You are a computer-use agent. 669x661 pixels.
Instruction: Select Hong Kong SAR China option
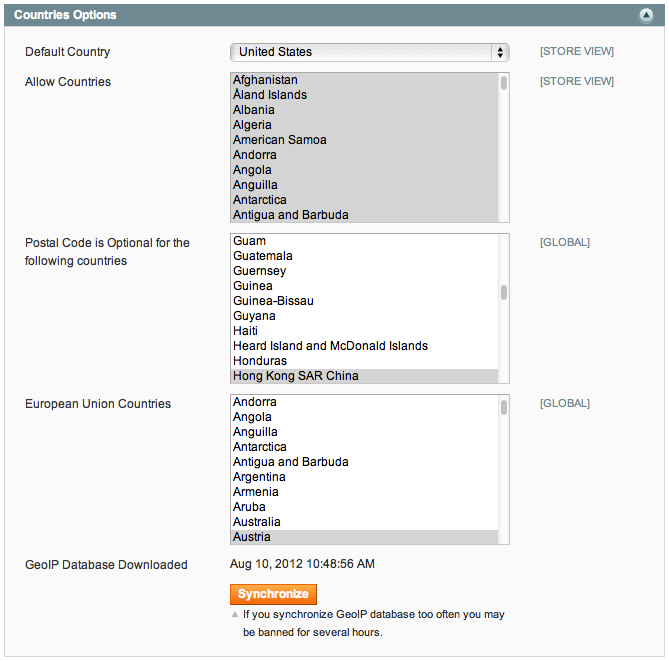click(x=295, y=376)
